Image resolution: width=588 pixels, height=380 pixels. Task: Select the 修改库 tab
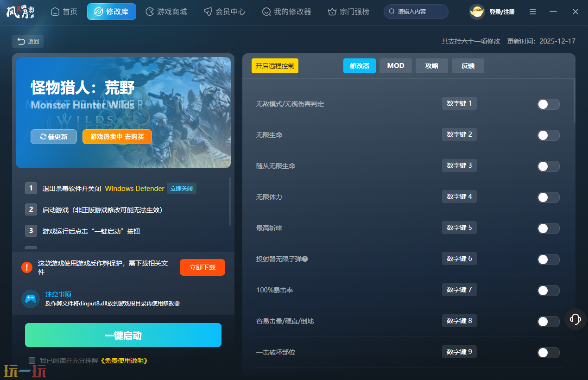pos(112,12)
